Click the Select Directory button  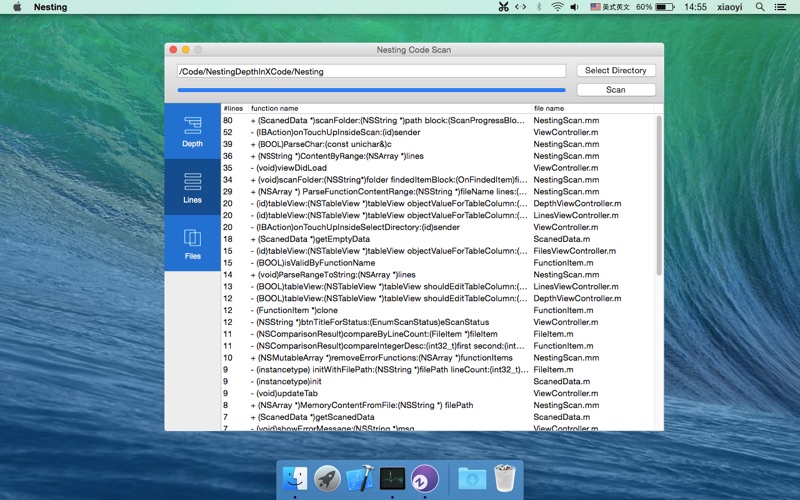coord(616,70)
